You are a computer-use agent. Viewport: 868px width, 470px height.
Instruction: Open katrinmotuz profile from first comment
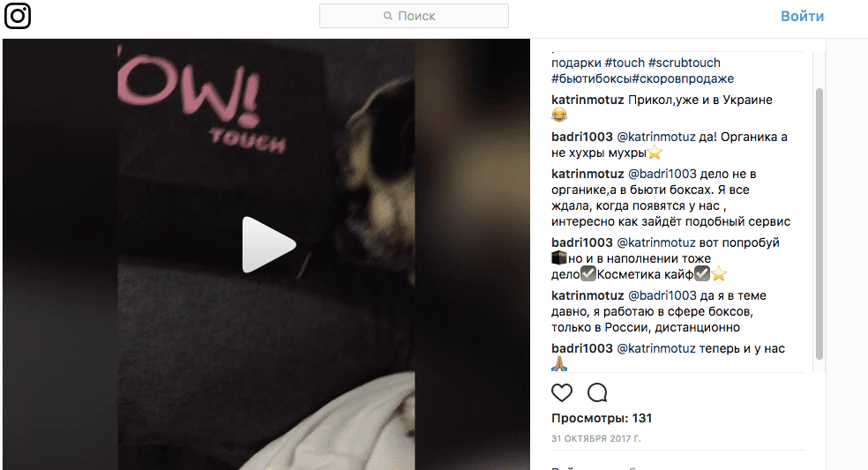coord(587,100)
